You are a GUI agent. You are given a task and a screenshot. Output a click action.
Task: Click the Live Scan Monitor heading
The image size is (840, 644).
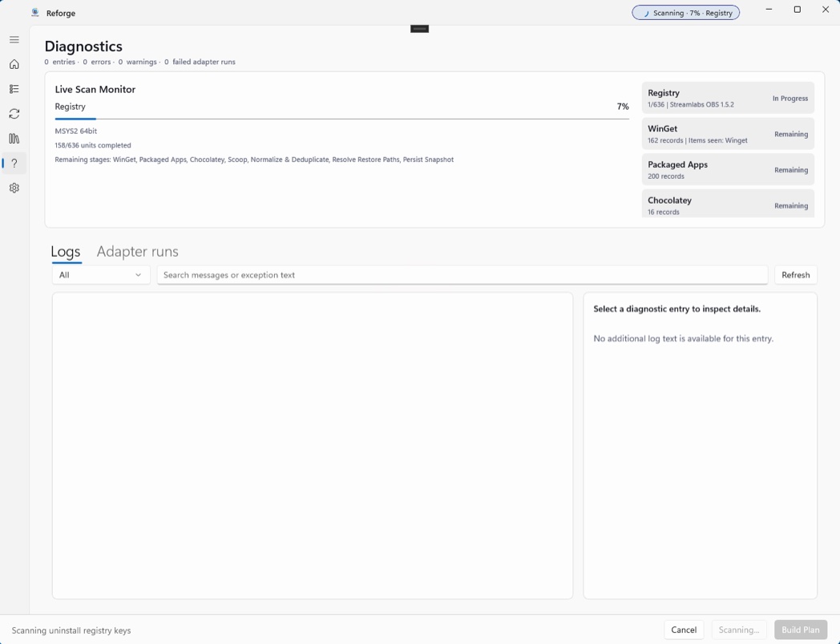coord(95,90)
